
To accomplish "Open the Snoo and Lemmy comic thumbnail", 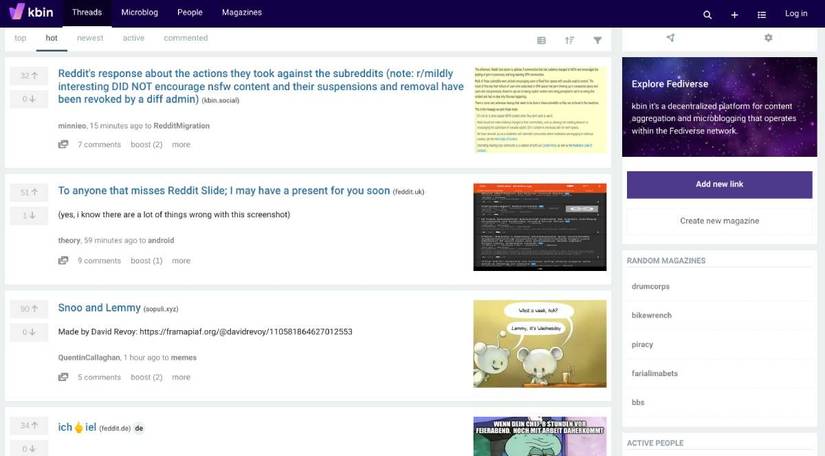I will (540, 344).
